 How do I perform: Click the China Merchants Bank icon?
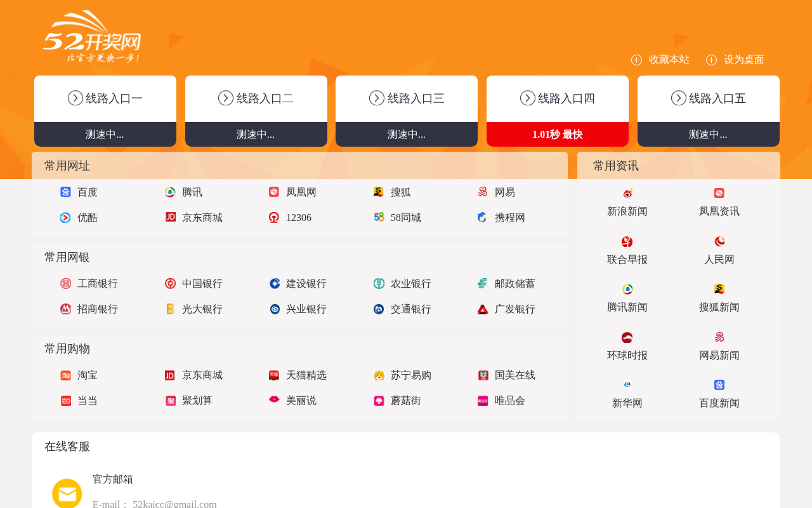pyautogui.click(x=65, y=309)
